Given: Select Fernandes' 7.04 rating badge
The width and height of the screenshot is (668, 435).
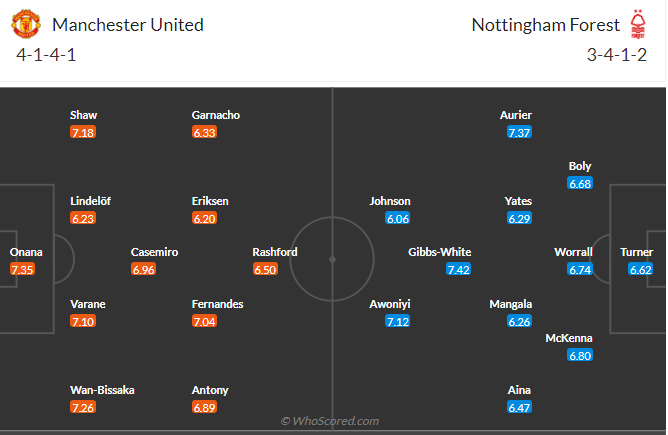Looking at the screenshot, I should tap(204, 321).
